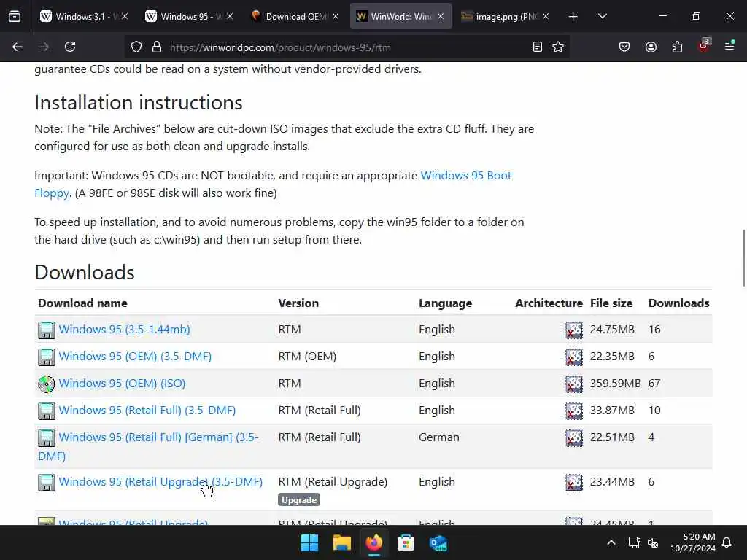Close the Windows 95 tab

(x=230, y=16)
